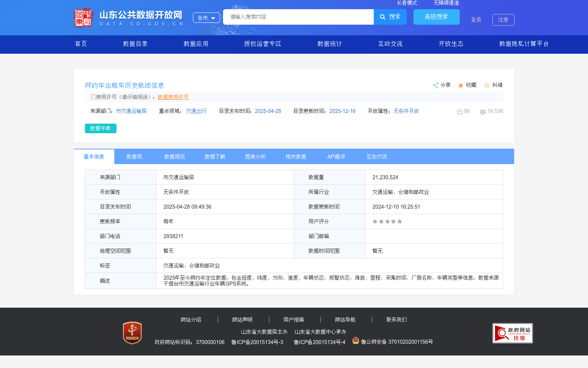
Task: Open 网站导航 in footer
Action: click(345, 320)
